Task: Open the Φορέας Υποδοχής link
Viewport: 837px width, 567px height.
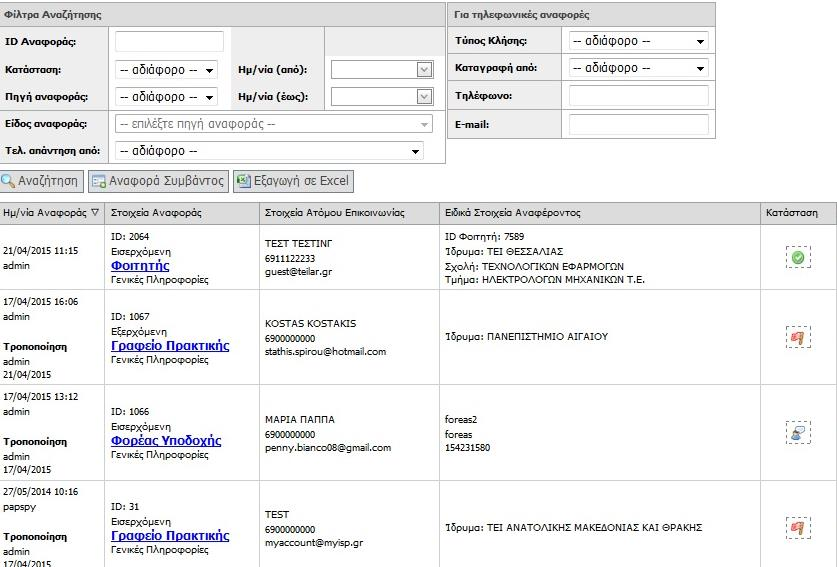Action: [166, 440]
